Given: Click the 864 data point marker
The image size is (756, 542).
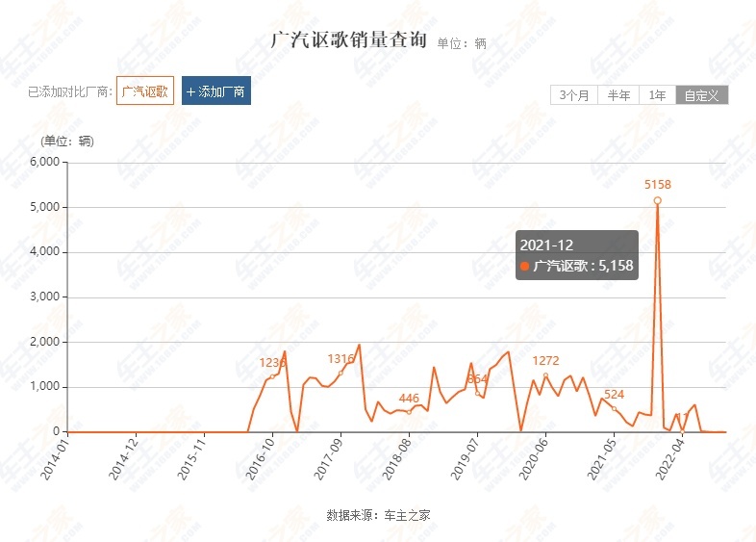Looking at the screenshot, I should point(477,394).
